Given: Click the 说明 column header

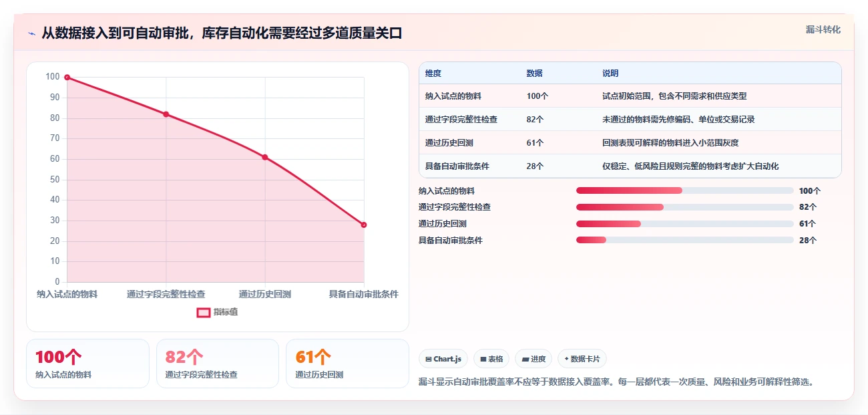Looking at the screenshot, I should [x=610, y=74].
